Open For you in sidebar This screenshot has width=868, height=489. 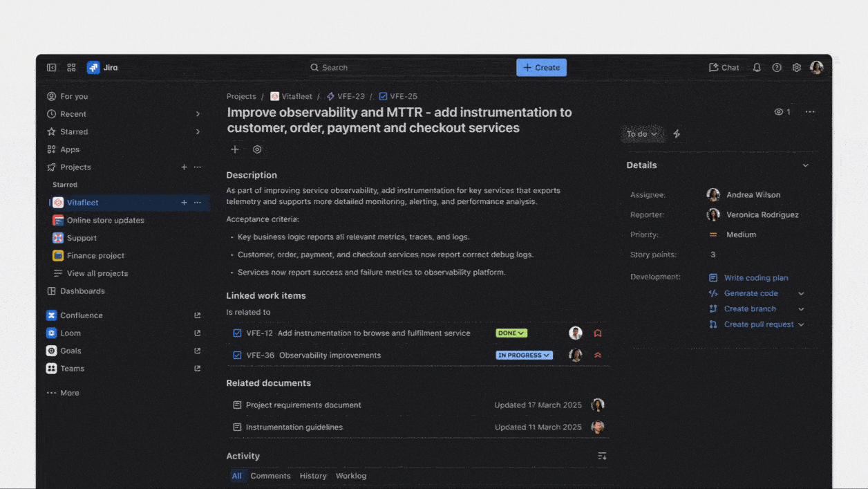coord(67,96)
